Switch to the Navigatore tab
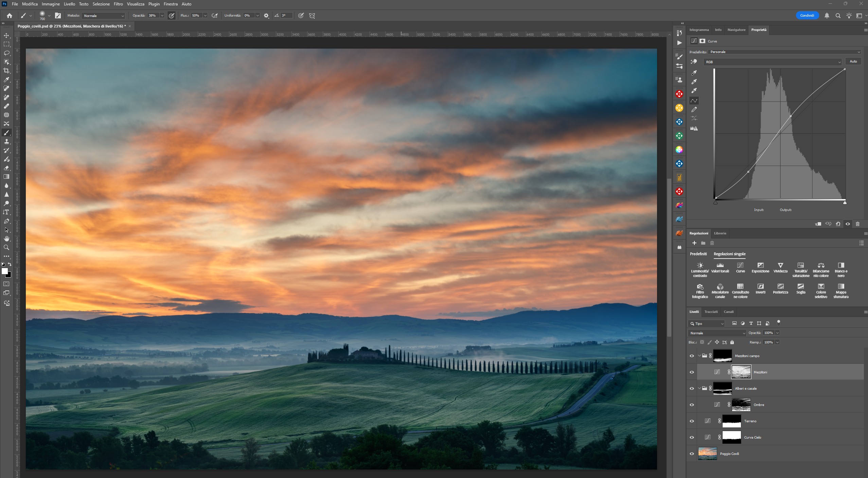 click(x=736, y=30)
